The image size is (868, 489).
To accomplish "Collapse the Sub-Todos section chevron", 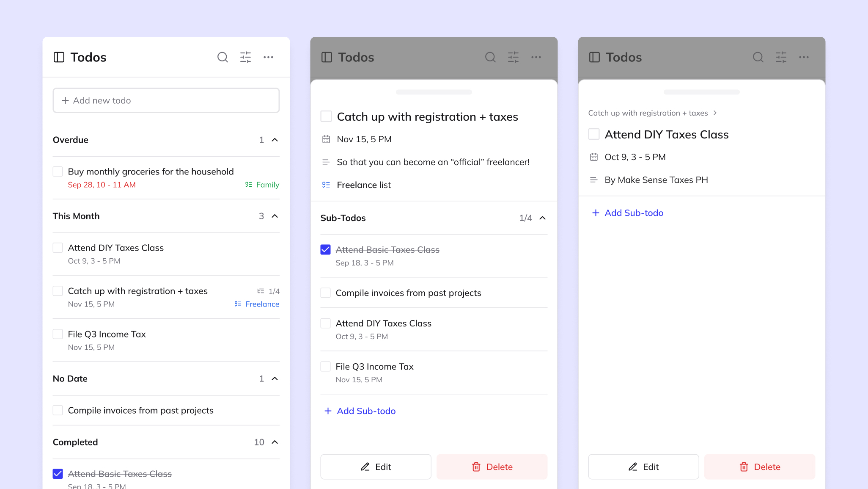I will (x=542, y=218).
